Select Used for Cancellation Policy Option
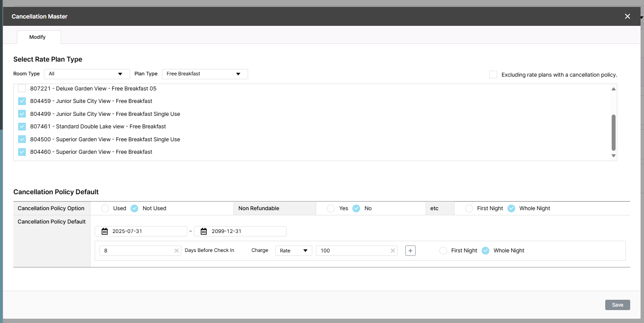The image size is (644, 323). point(105,208)
